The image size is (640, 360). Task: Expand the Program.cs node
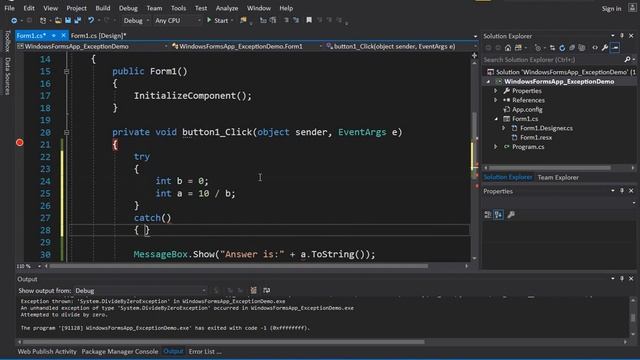(x=496, y=147)
